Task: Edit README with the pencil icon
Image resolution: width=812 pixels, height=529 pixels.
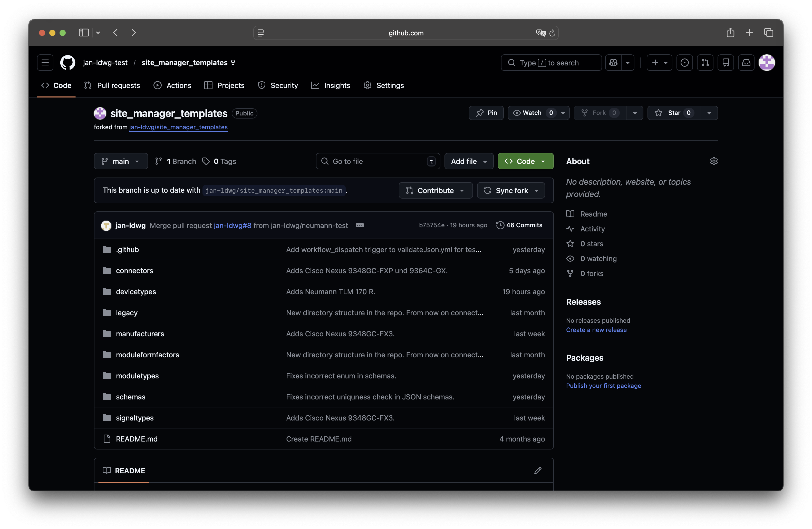Action: pyautogui.click(x=538, y=470)
